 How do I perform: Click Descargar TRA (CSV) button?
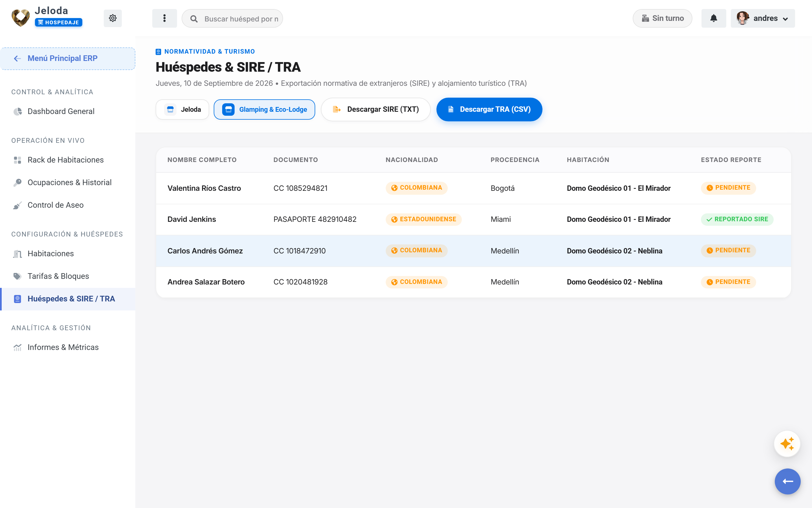[489, 109]
